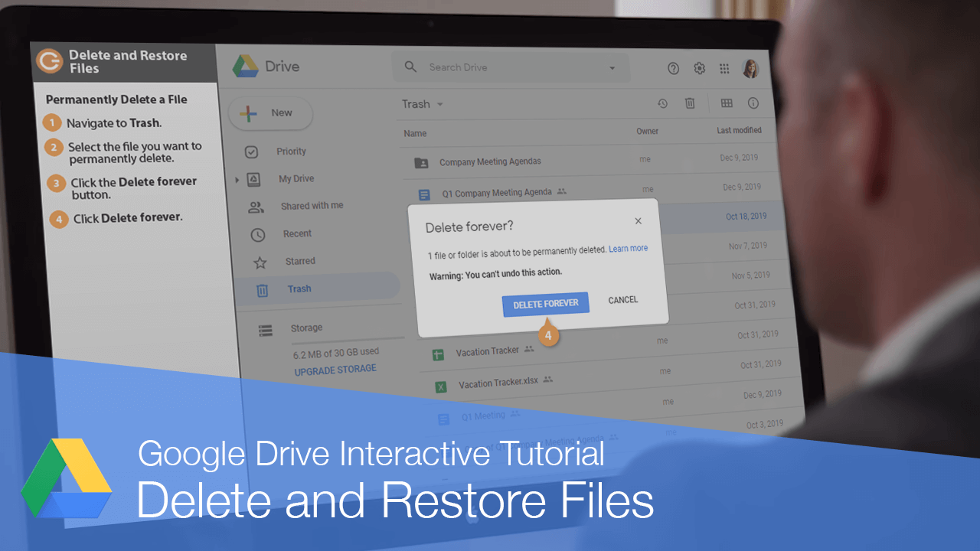
Task: Click the trash icon in the toolbar
Action: click(x=690, y=103)
